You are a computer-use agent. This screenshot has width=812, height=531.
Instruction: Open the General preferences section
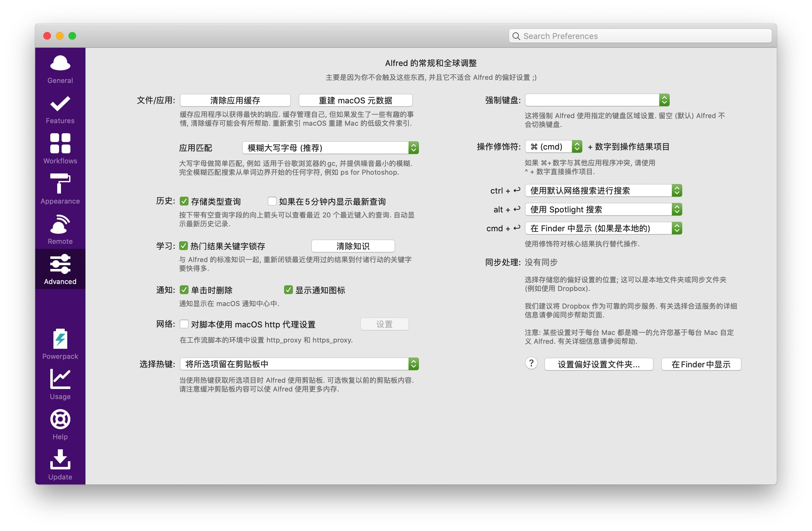coord(60,68)
